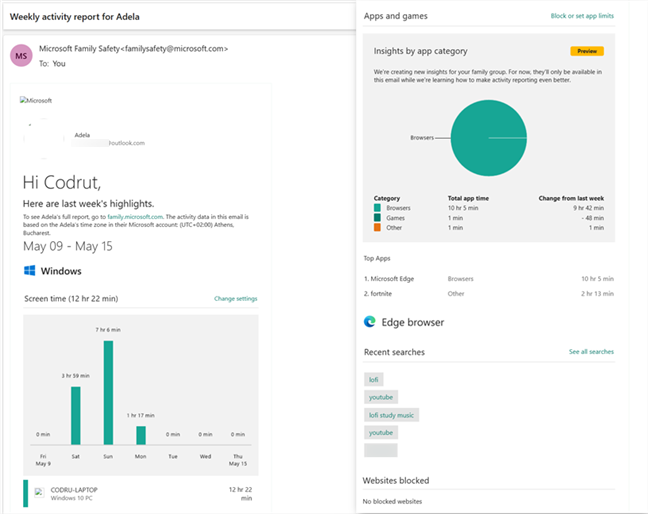Open Block or set app limits
Screen dimensions: 648x514
coord(582,16)
